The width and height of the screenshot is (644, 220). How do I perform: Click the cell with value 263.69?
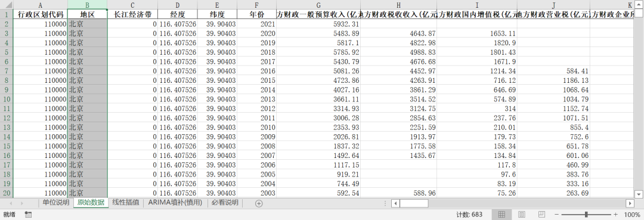[553, 193]
